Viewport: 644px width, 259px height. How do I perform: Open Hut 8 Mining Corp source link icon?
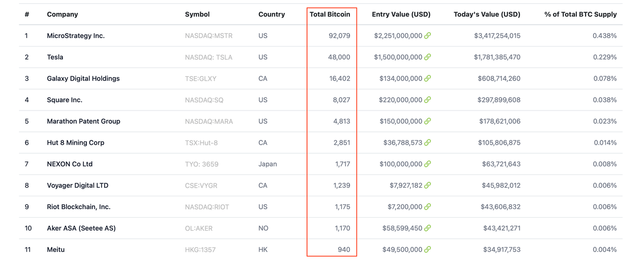click(428, 143)
